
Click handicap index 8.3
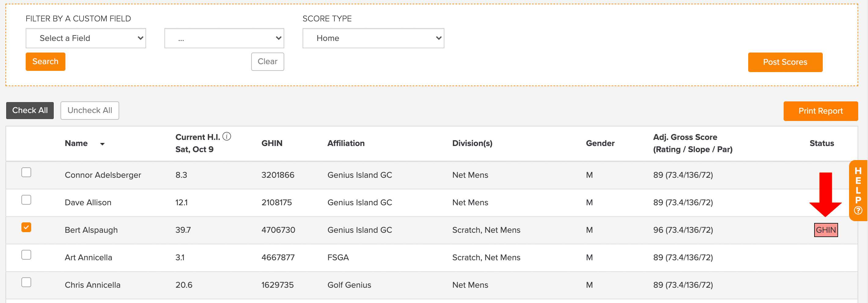[x=181, y=175]
